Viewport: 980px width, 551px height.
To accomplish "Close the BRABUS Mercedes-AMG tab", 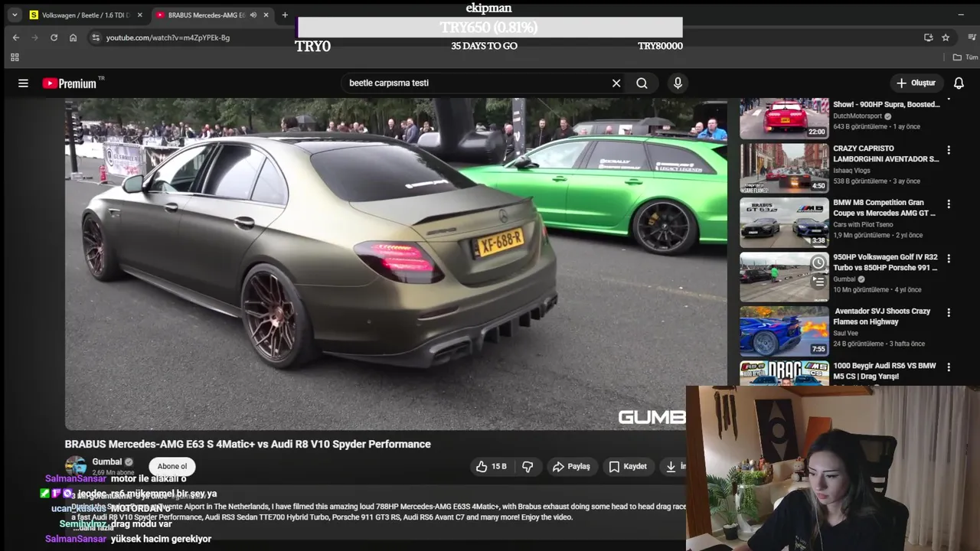I will click(x=266, y=15).
